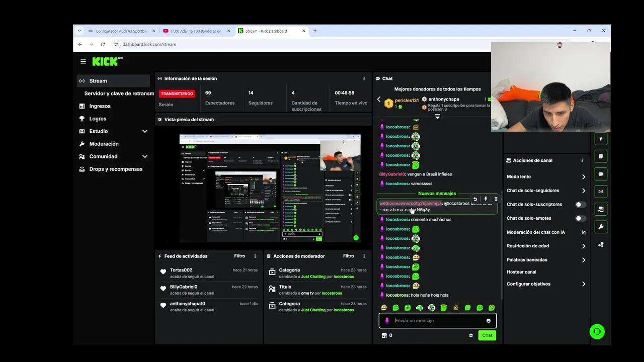Click the broadcast signal icon in the right sidebar
The image size is (644, 362).
(x=601, y=192)
